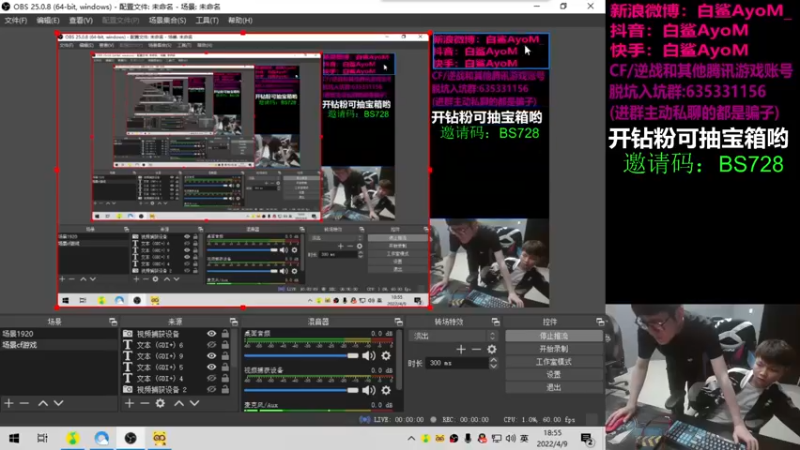This screenshot has width=800, height=450.
Task: Enable 工作室模式 studio mode
Action: [x=554, y=362]
